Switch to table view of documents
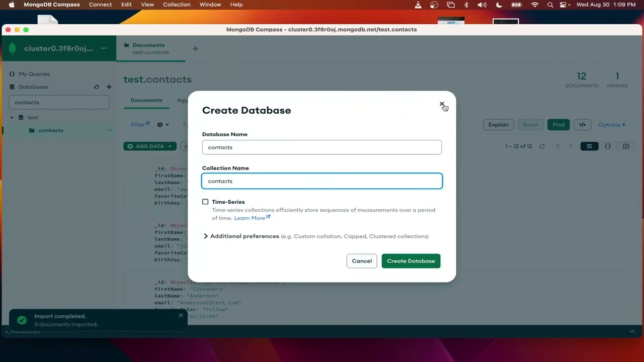Image resolution: width=644 pixels, height=362 pixels. [626, 146]
